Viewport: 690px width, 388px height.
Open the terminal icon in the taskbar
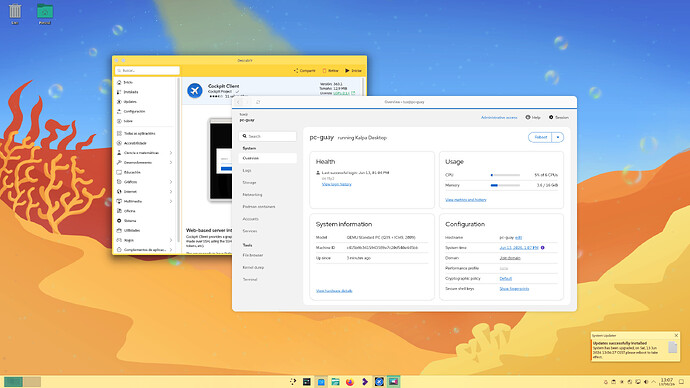[x=307, y=381]
